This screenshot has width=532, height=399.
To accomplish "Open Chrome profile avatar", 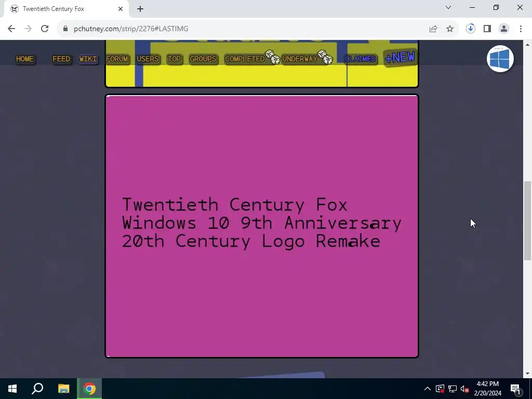I will point(504,29).
